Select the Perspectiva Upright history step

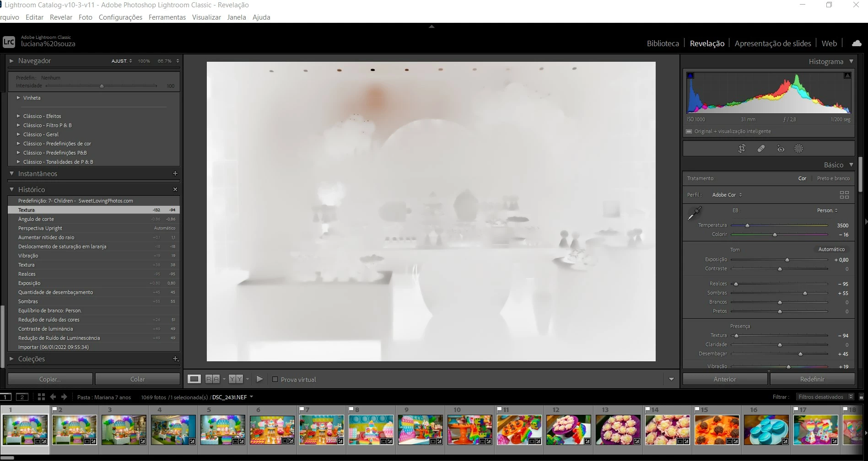click(94, 228)
